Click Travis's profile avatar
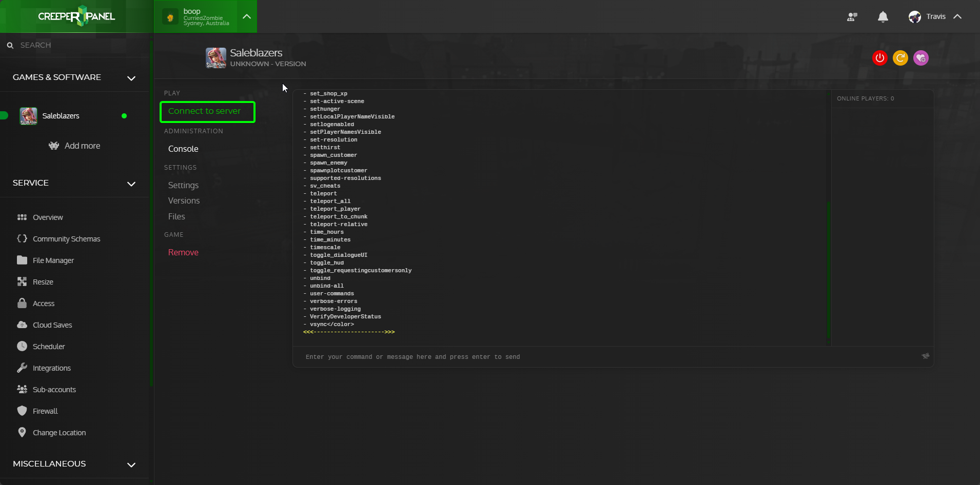 point(915,17)
